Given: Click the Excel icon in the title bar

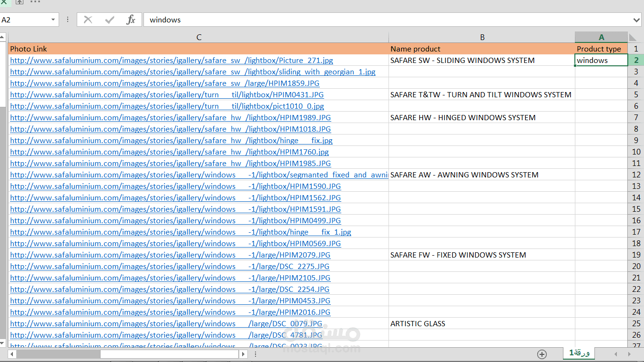Looking at the screenshot, I should (x=5, y=2).
